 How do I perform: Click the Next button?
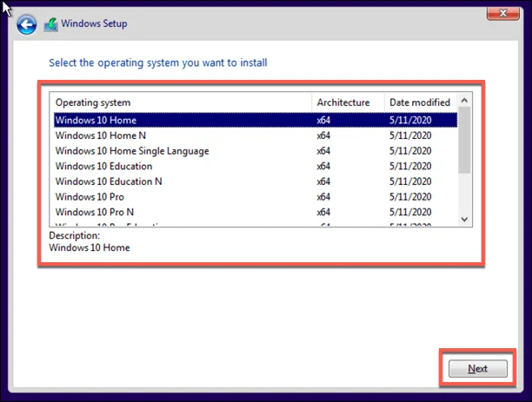(478, 368)
